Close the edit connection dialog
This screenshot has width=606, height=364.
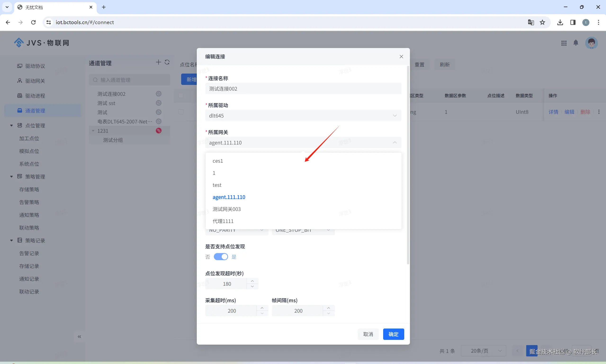coord(401,57)
